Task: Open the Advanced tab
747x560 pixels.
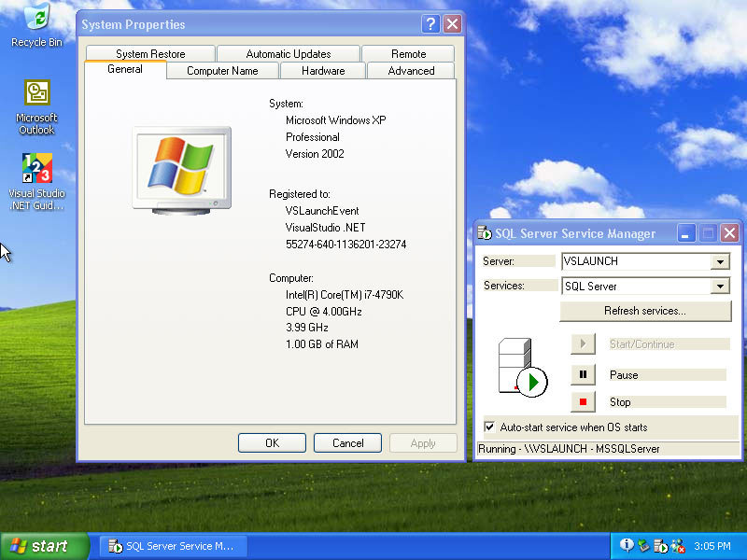Action: (x=411, y=71)
